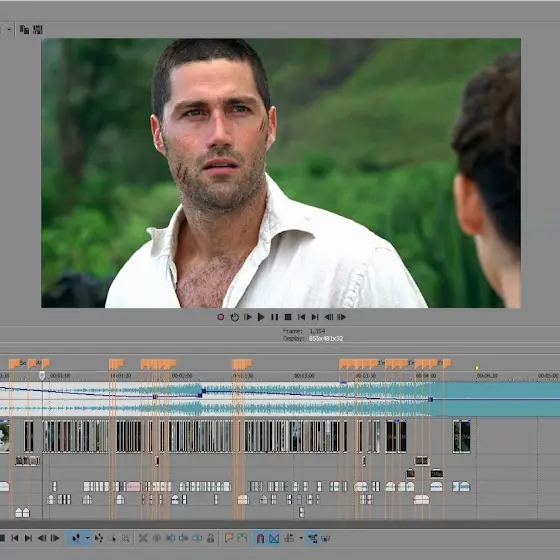Screen dimensions: 560x560
Task: Select the Normal Edit tool
Action: (76, 538)
